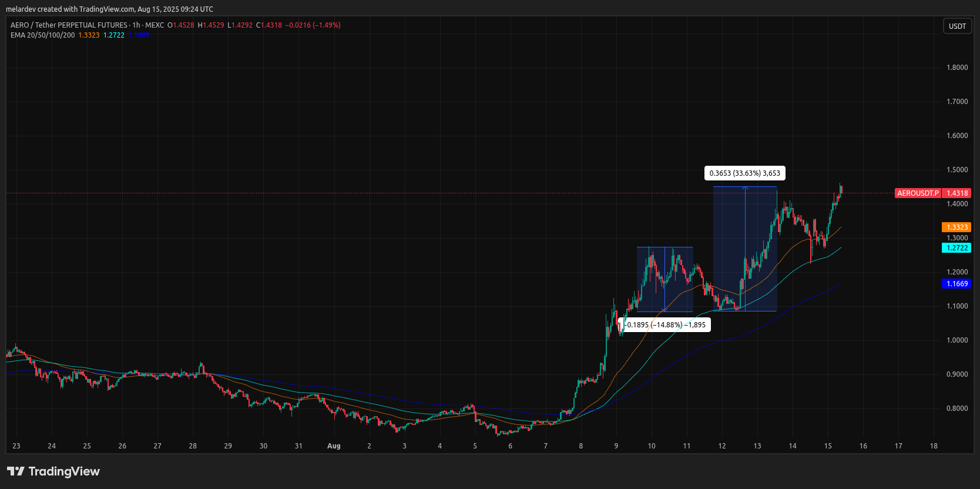Select the high value H1.4529
The height and width of the screenshot is (489, 980).
click(x=211, y=25)
